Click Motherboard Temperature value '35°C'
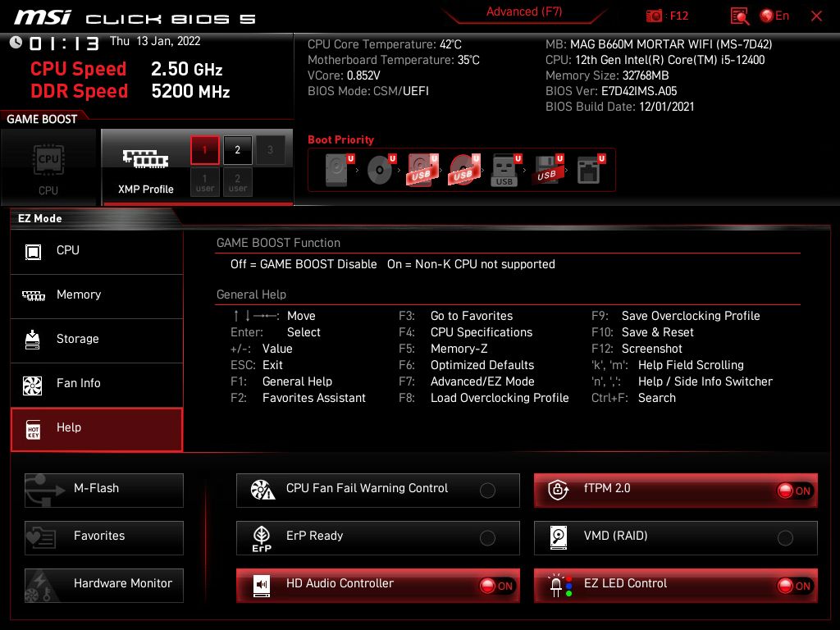The image size is (840, 630). pyautogui.click(x=468, y=60)
